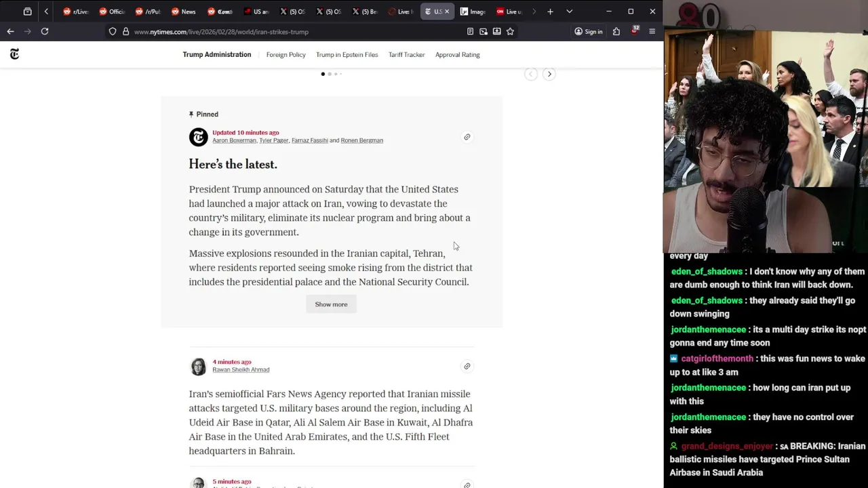868x488 pixels.
Task: Click the '4 minutes ago' timestamp
Action: (232, 362)
